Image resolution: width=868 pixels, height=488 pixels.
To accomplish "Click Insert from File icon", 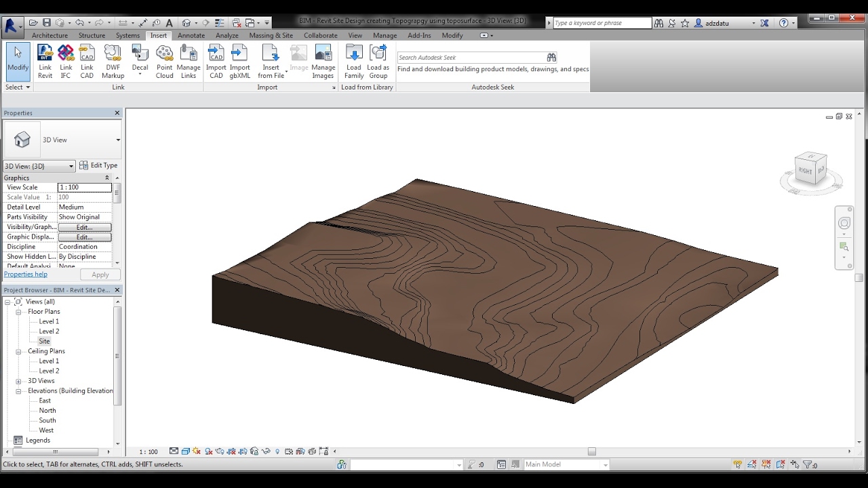I will [271, 61].
